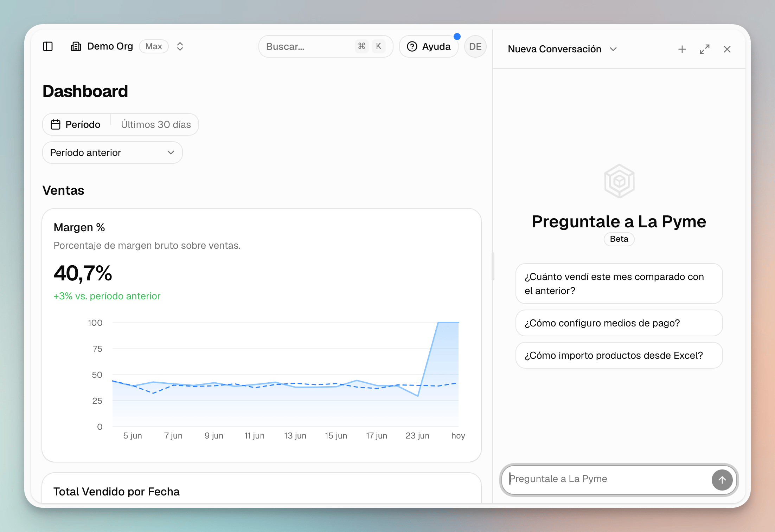The image size is (775, 532).
Task: Click the Dashboard page title
Action: click(85, 91)
